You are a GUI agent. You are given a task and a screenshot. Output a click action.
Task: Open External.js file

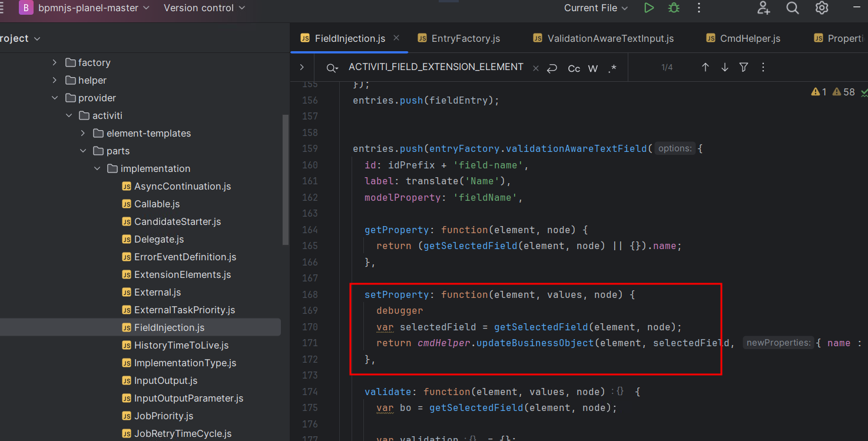point(151,292)
